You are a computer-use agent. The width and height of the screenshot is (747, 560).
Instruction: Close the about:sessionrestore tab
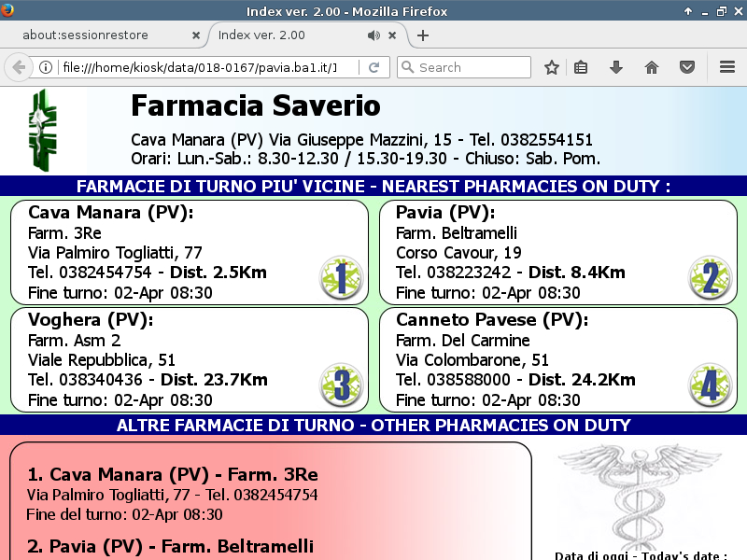pyautogui.click(x=195, y=35)
